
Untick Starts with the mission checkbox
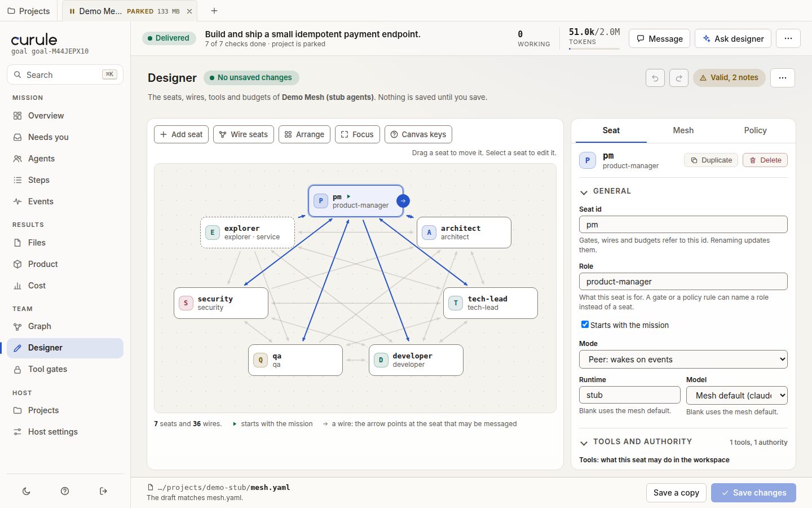coord(585,325)
